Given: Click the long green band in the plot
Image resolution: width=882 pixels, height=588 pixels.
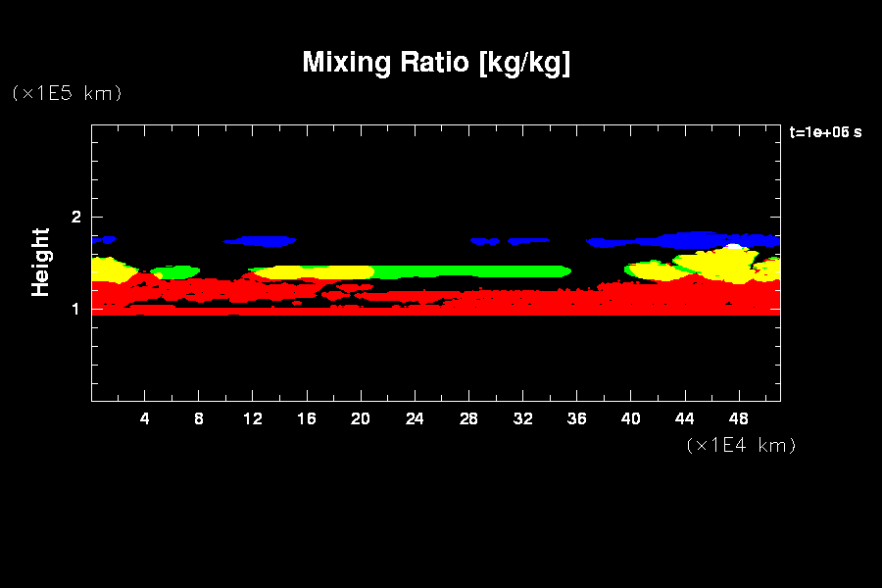Looking at the screenshot, I should [472, 271].
